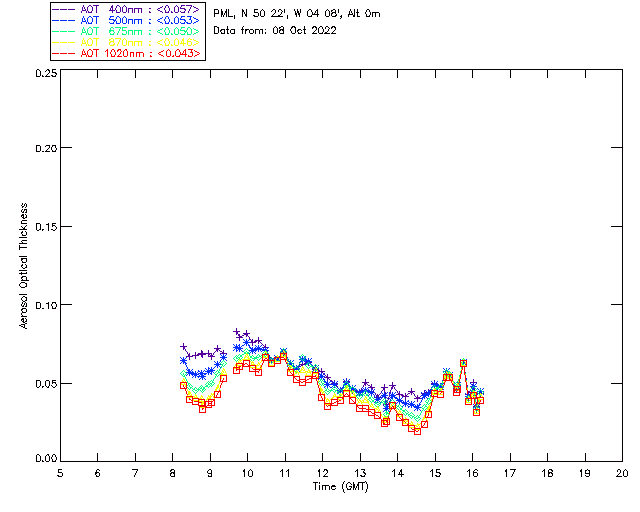This screenshot has height=512, width=640.
Task: Click the x-axis label 19
Action: pos(585,473)
